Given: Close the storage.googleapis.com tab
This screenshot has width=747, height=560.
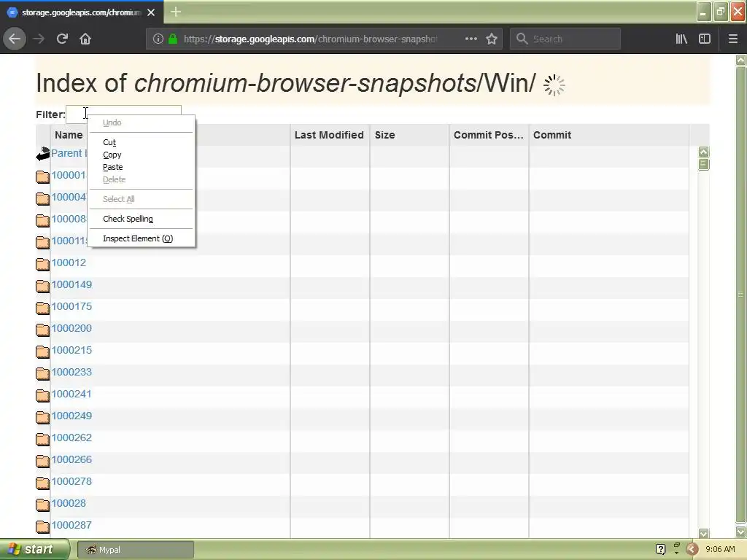Looking at the screenshot, I should coord(151,12).
